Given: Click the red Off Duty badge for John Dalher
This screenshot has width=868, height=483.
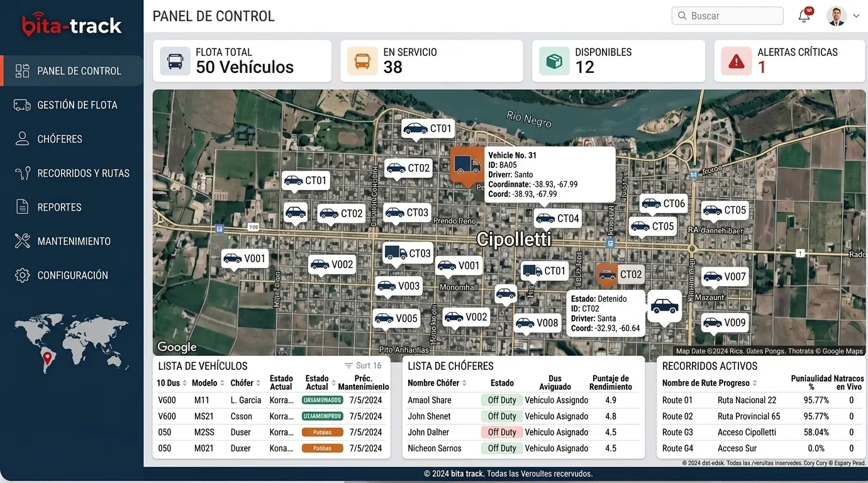Looking at the screenshot, I should 502,432.
